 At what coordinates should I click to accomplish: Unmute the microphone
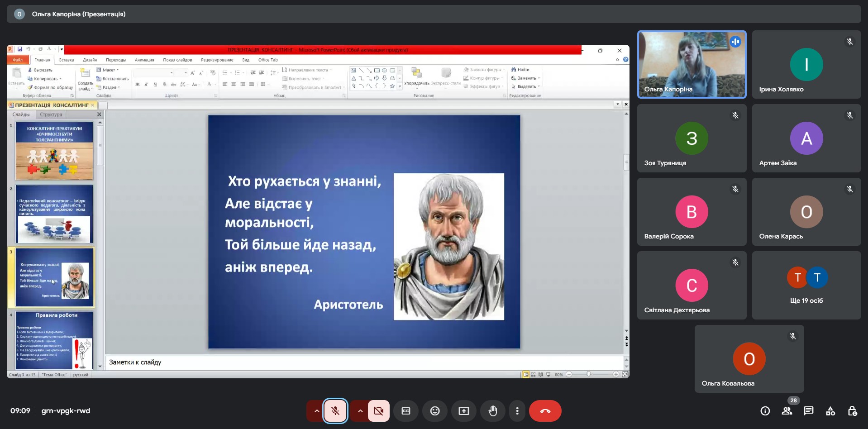(335, 411)
